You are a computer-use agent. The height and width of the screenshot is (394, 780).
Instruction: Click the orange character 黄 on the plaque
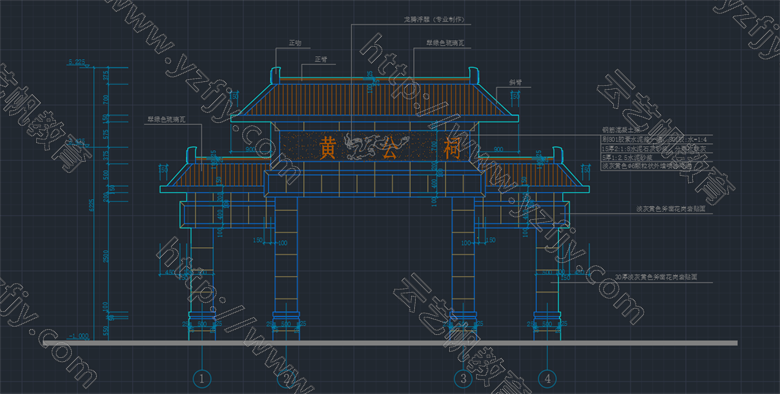pyautogui.click(x=327, y=148)
